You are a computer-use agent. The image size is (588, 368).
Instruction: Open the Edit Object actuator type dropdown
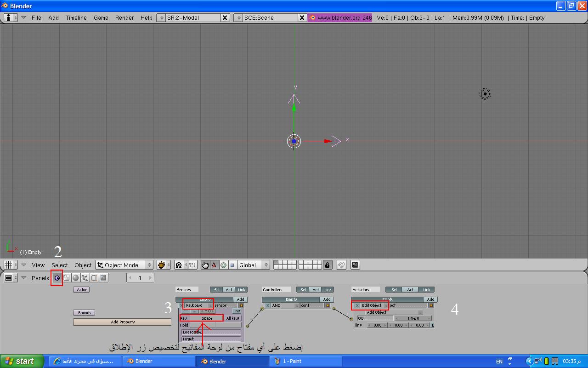[x=374, y=305]
